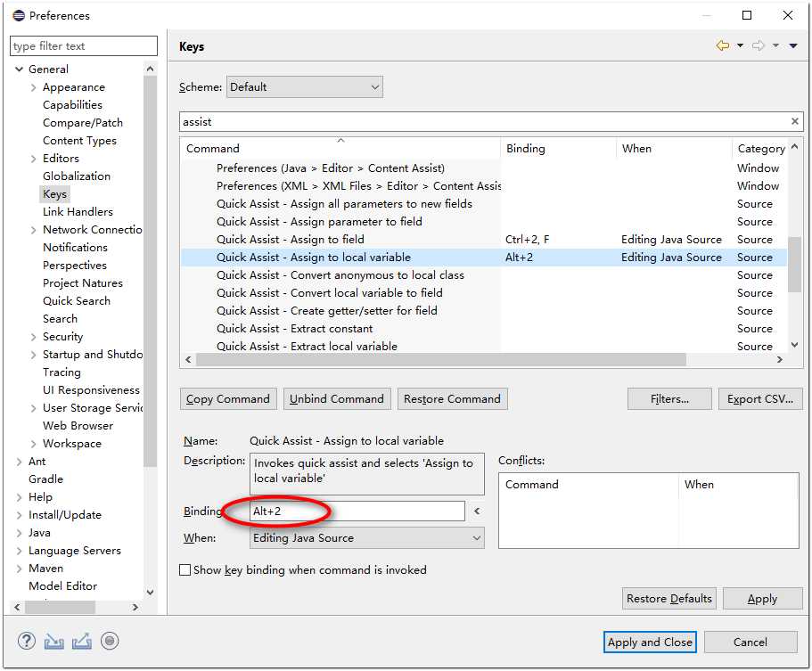Select Keys in the preferences tree
812x671 pixels.
pos(54,194)
